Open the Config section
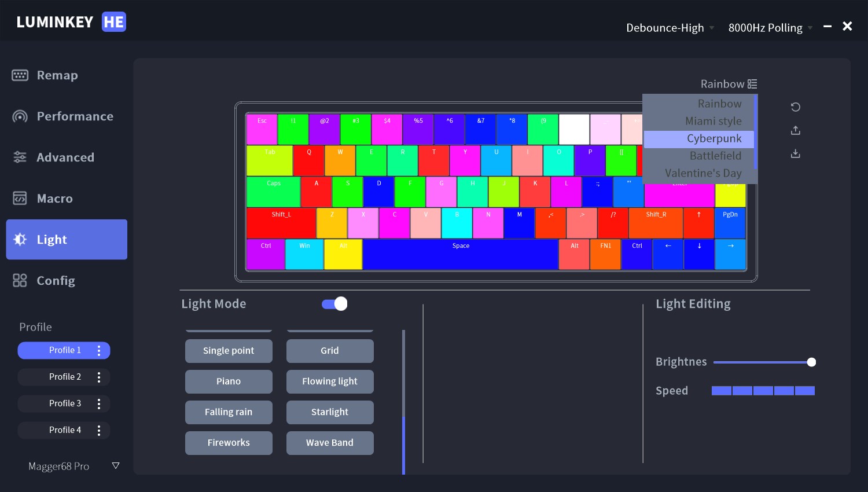The image size is (868, 492). [x=67, y=281]
